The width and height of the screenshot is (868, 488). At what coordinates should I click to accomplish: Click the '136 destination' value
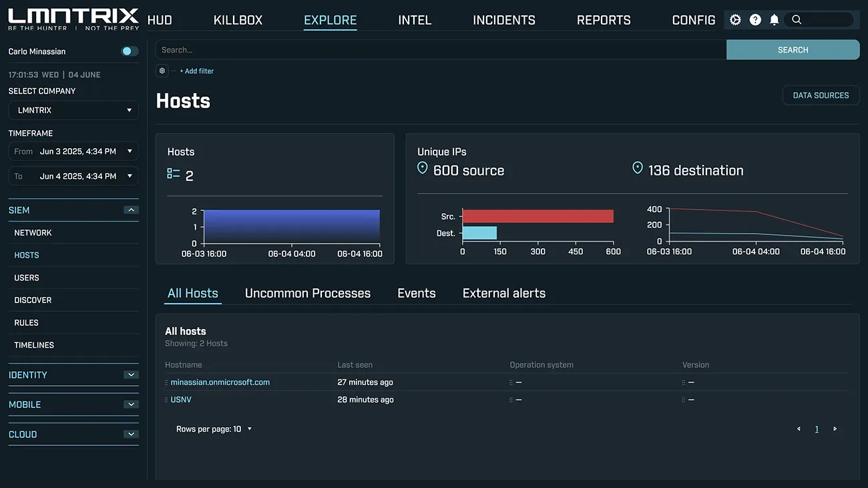(696, 170)
